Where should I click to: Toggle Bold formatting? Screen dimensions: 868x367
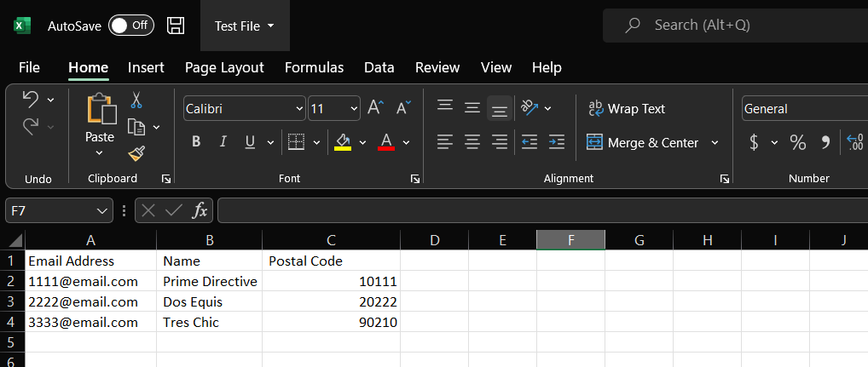(x=196, y=142)
